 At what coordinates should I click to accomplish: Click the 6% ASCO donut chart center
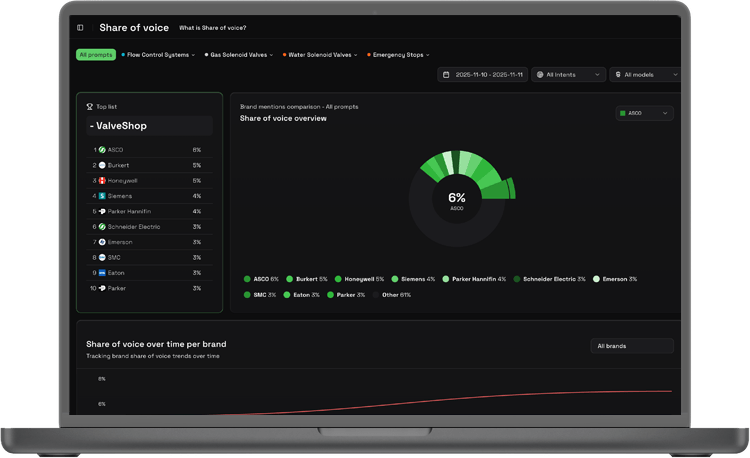457,200
